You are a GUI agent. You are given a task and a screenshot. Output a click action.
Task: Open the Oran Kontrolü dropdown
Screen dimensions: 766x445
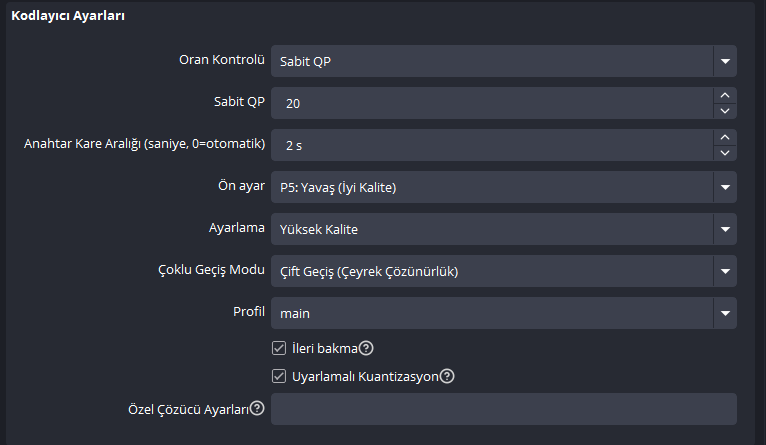(x=504, y=61)
